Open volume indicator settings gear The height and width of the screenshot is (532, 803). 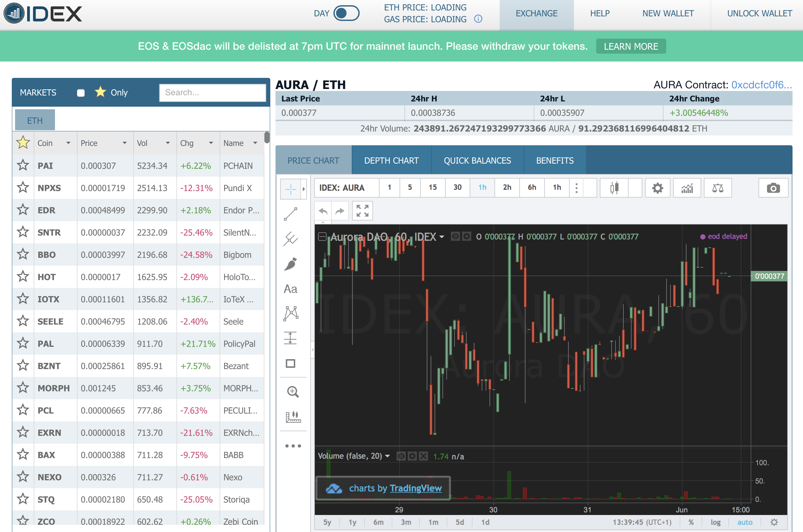pyautogui.click(x=412, y=456)
